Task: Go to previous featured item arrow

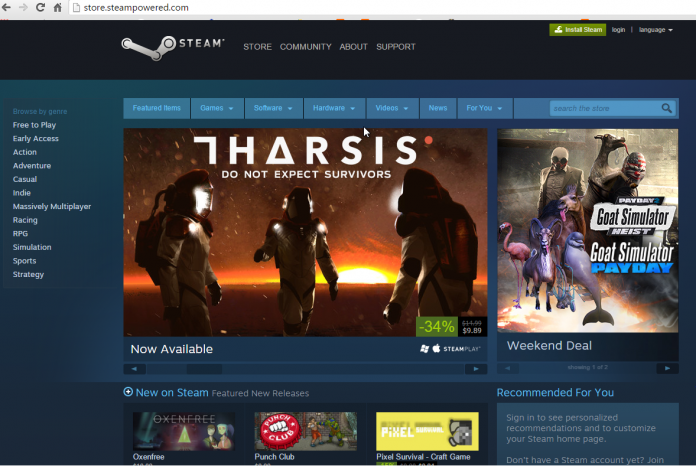Action: pos(134,369)
